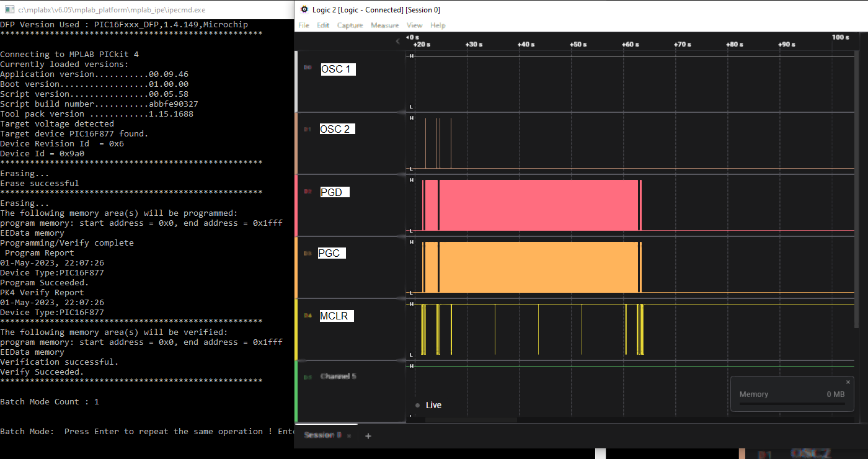Open the Help menu

[x=438, y=25]
